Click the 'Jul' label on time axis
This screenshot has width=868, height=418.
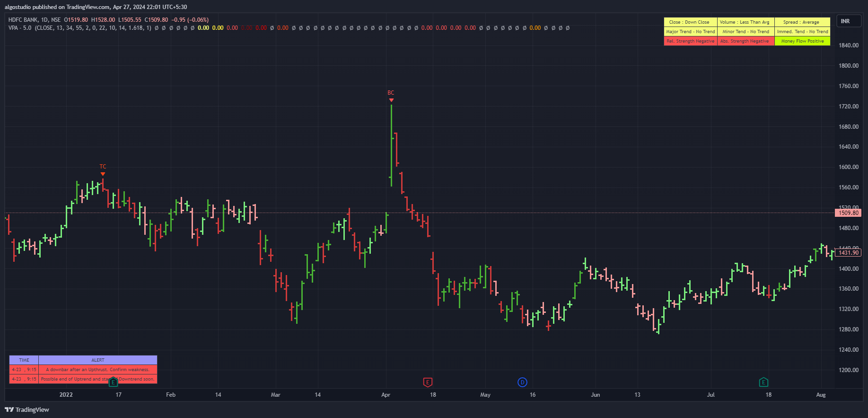point(711,395)
